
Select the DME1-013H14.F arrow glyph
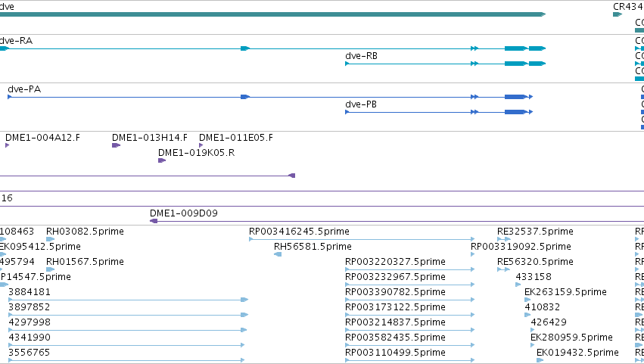(117, 145)
